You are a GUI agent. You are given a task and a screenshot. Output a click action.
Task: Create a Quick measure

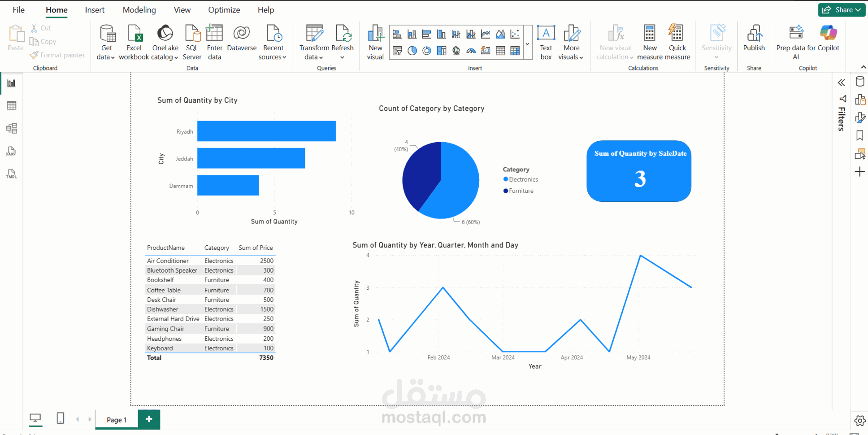coord(677,43)
